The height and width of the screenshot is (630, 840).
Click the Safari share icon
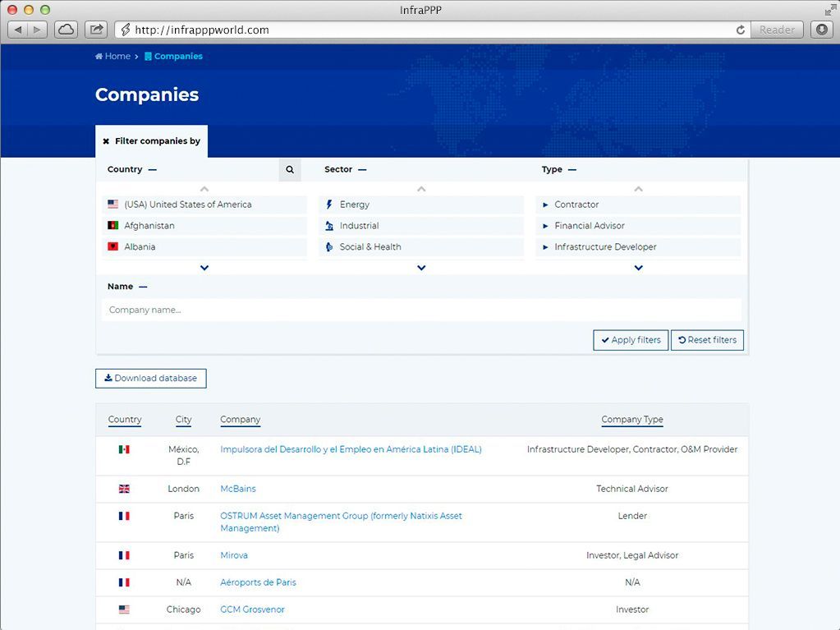[x=96, y=30]
